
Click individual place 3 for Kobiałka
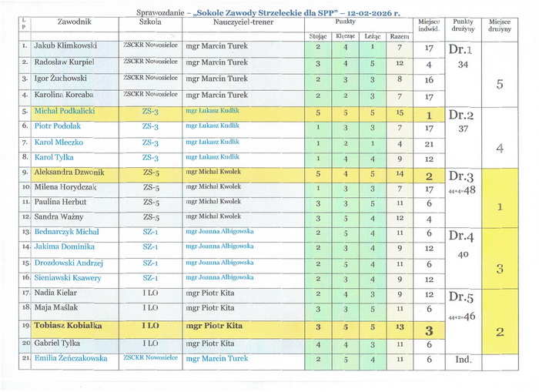point(429,331)
